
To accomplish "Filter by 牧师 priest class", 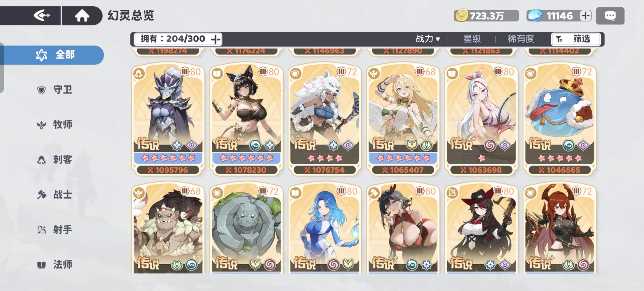I will (55, 124).
